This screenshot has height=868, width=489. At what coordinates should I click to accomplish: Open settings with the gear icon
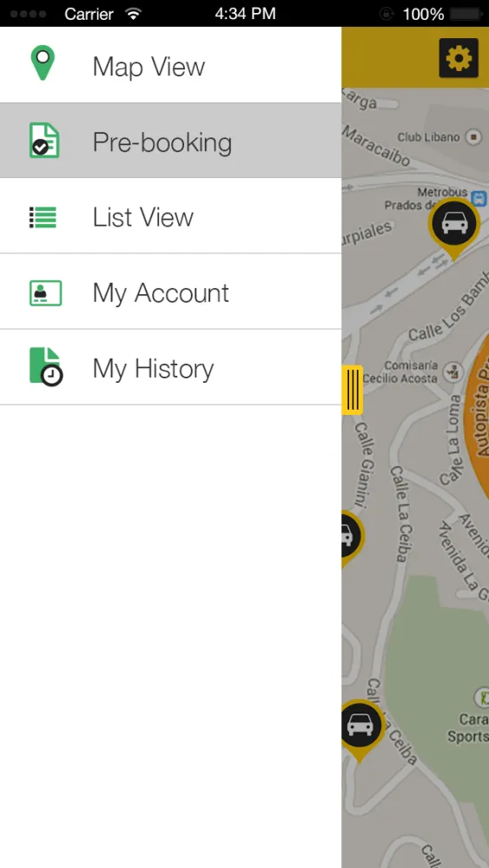coord(459,57)
